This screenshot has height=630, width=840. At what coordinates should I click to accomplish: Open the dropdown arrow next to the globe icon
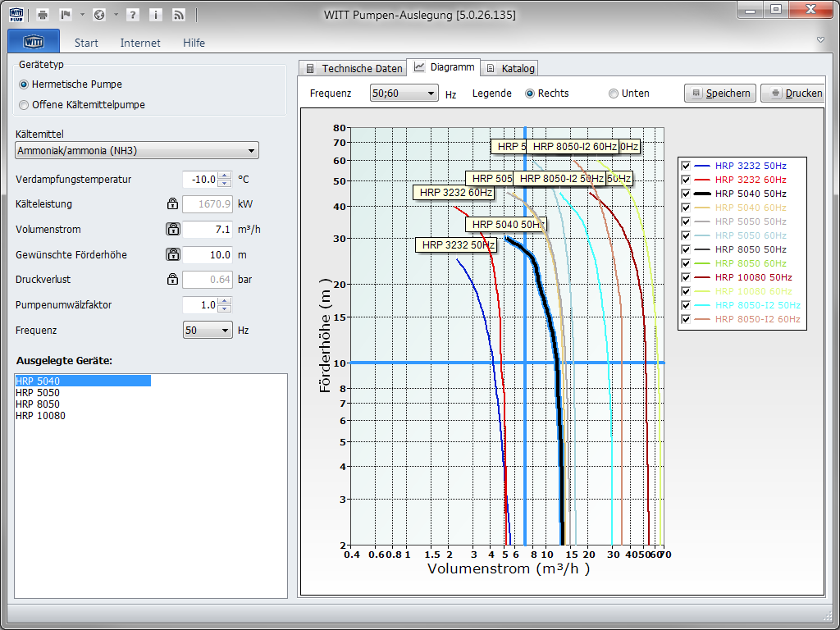(x=115, y=15)
